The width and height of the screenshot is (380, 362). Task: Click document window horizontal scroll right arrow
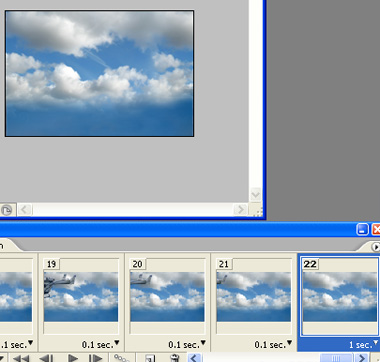(240, 210)
